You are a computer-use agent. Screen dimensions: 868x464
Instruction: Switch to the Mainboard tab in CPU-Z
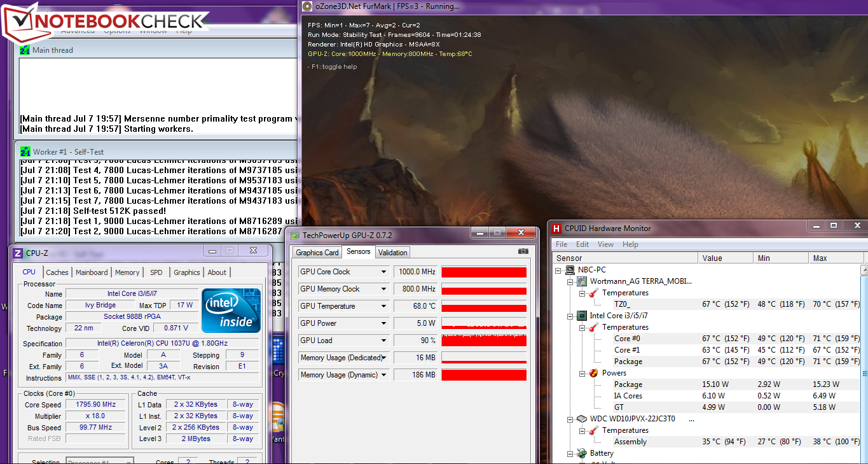[x=92, y=272]
